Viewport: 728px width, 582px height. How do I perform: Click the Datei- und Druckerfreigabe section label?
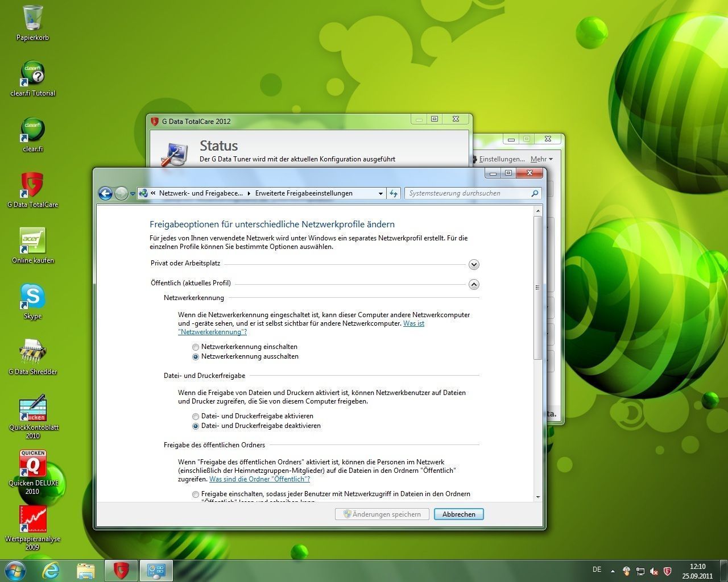pyautogui.click(x=205, y=376)
